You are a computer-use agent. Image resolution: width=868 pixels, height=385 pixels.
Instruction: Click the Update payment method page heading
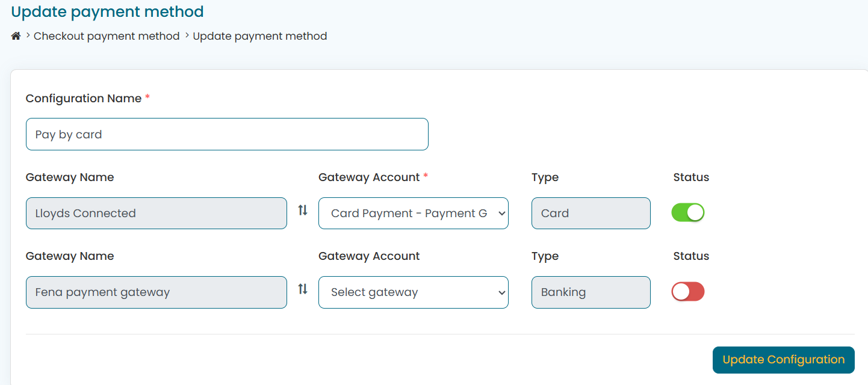[107, 11]
